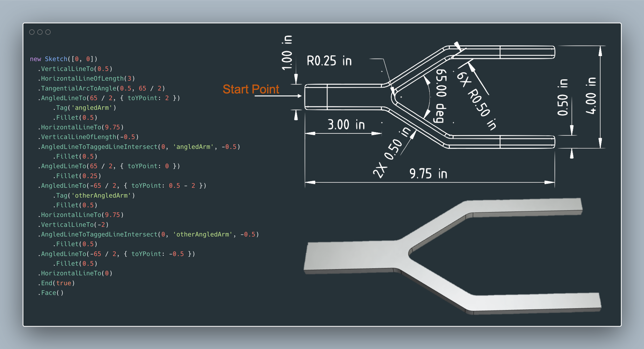Click the 9.75 in overall length dimension
644x349 pixels.
click(428, 174)
